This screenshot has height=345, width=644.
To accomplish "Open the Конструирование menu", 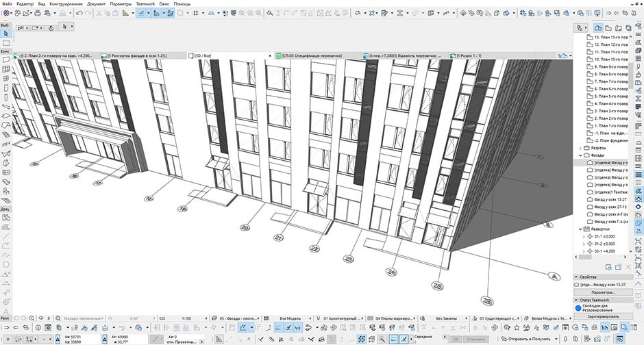I will tap(66, 3).
